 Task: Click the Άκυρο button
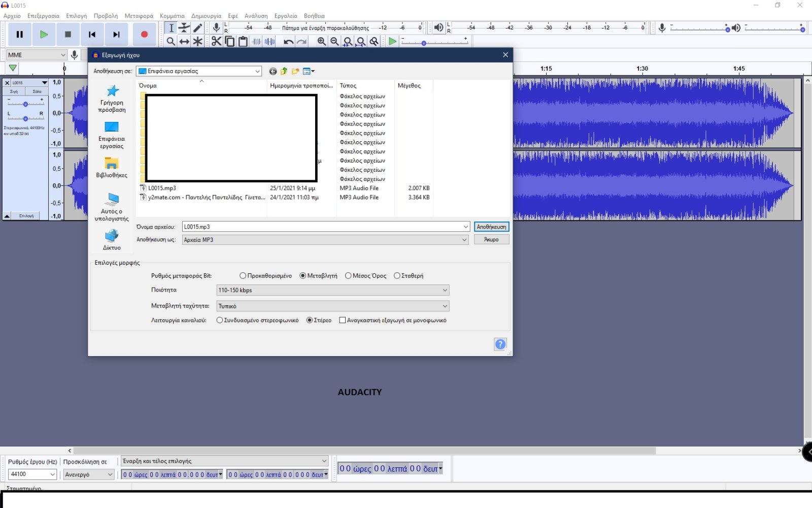[x=491, y=240]
